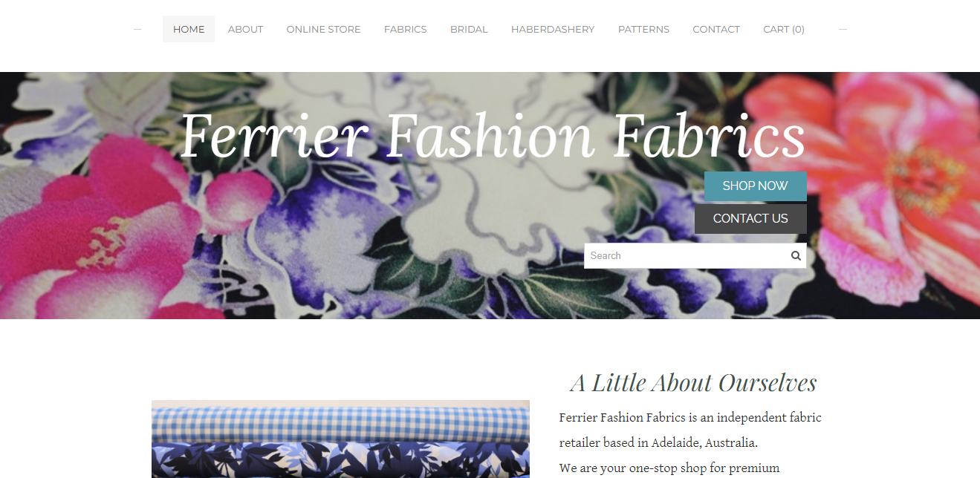
Task: View the shopping Cart (0)
Action: click(784, 29)
